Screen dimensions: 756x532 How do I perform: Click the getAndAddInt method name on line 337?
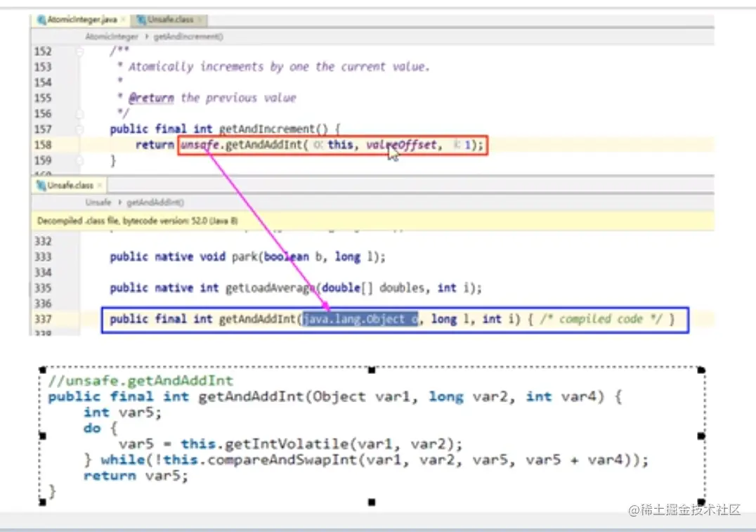tap(257, 319)
